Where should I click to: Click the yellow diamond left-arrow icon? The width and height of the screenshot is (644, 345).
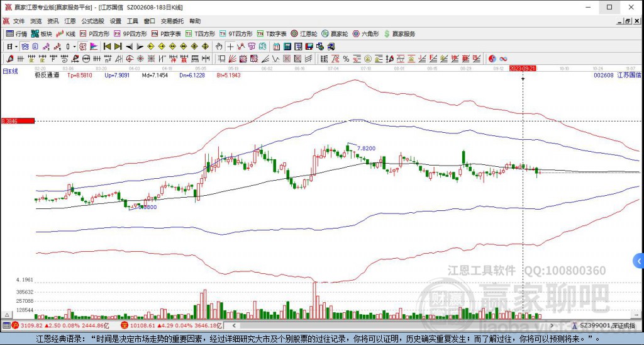151,47
